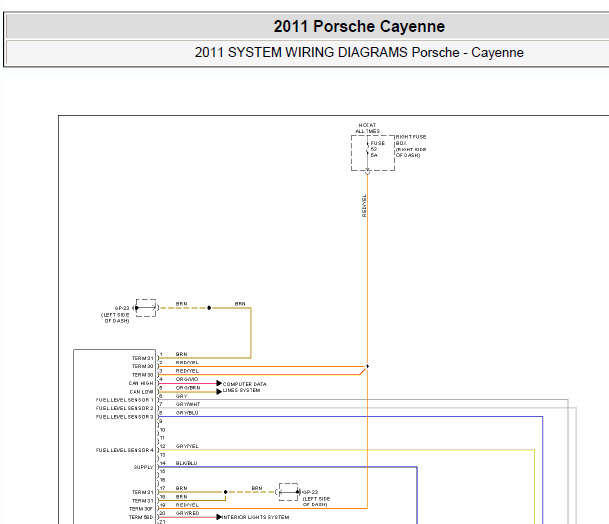
Task: Click pin number 16 on the connector
Action: 162,480
